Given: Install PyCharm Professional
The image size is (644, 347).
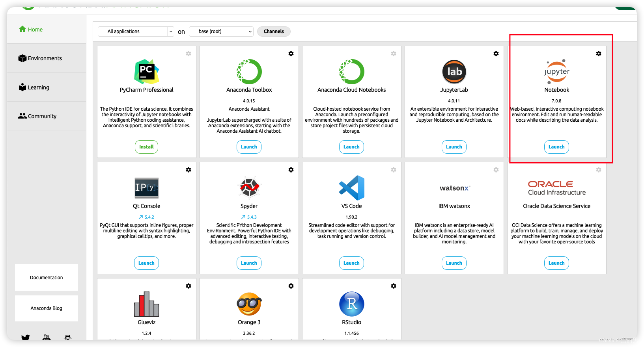Looking at the screenshot, I should [x=146, y=147].
